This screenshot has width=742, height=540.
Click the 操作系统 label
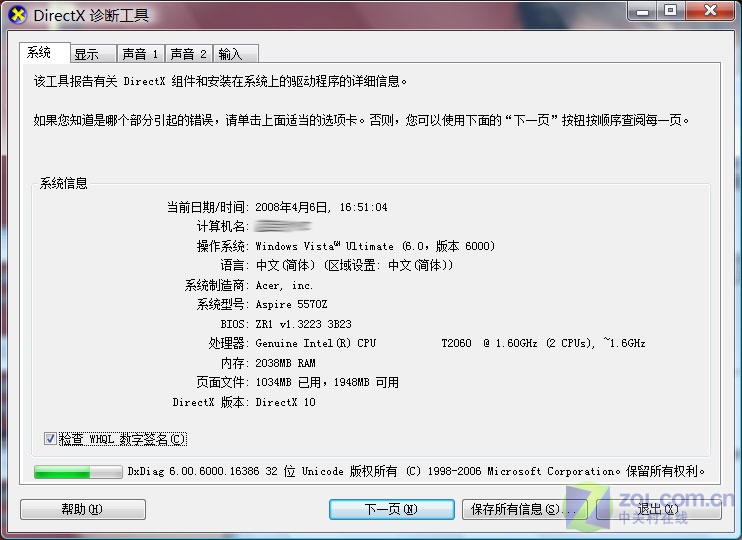coord(222,246)
